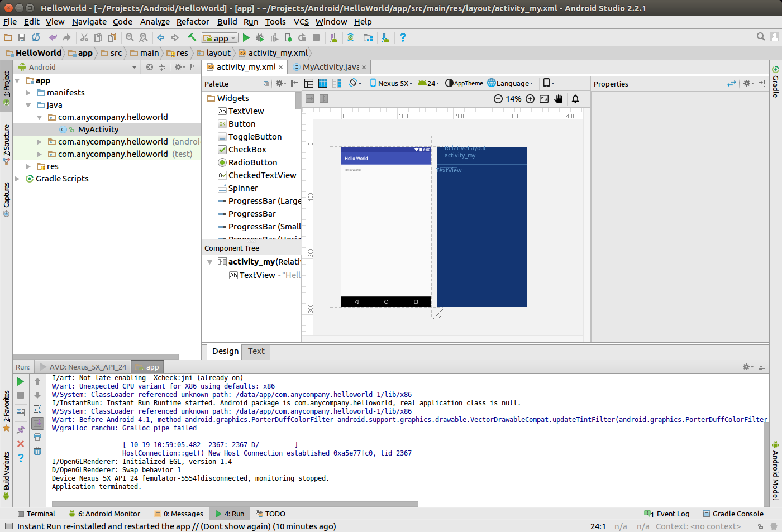Build the project with the hammer icon
Screen dimensions: 782x532
pos(192,38)
